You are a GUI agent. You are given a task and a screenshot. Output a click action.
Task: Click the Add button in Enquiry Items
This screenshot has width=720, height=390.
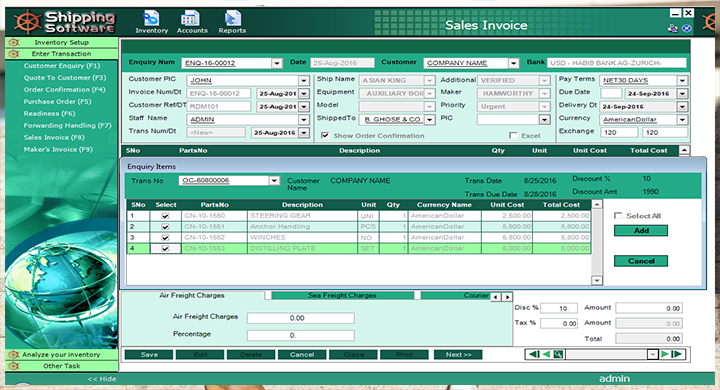click(x=641, y=231)
